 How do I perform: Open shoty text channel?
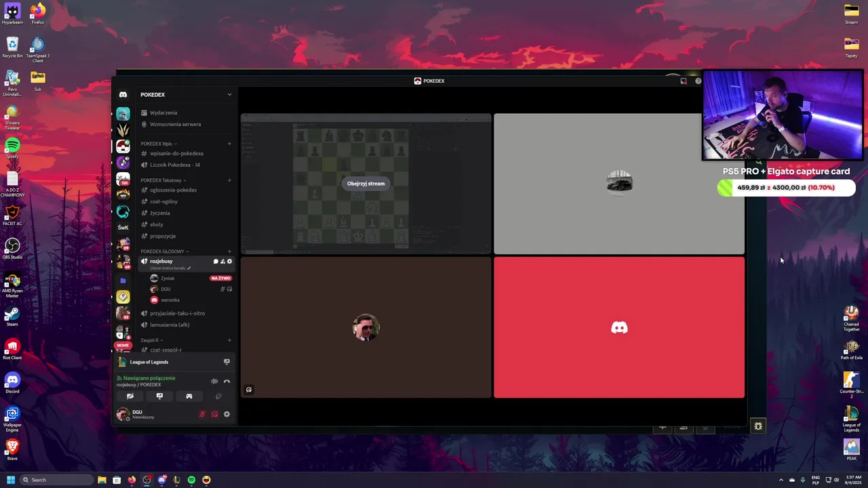coord(186,224)
